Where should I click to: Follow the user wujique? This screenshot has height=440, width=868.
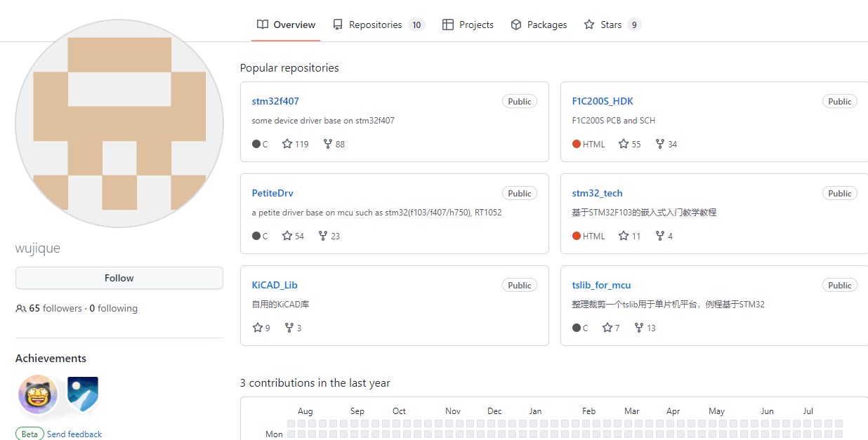pos(119,278)
